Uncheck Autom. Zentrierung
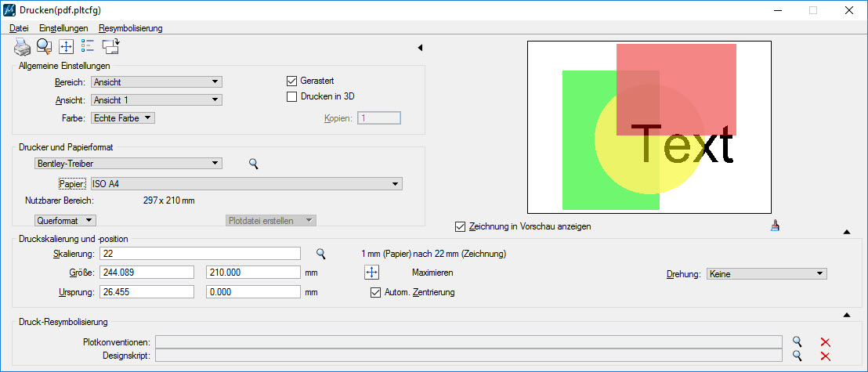868x372 pixels. (375, 292)
